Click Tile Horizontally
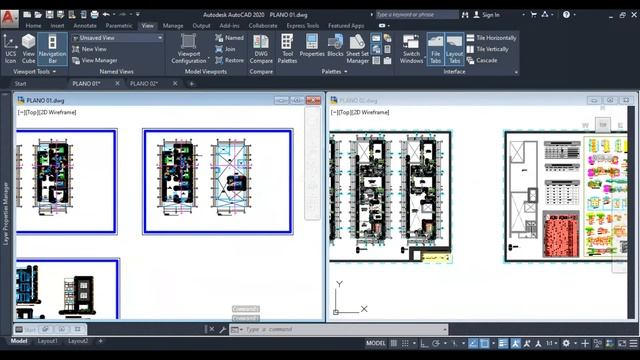 491,38
